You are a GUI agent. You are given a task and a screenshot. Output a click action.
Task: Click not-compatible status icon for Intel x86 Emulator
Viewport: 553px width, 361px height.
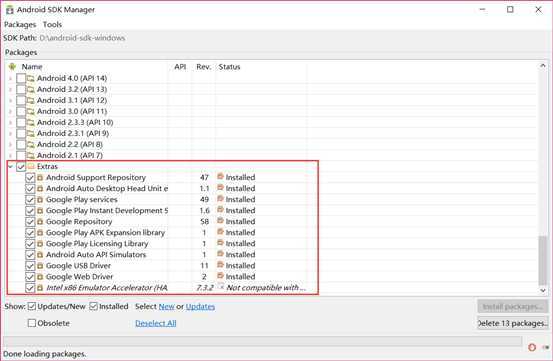pos(221,287)
